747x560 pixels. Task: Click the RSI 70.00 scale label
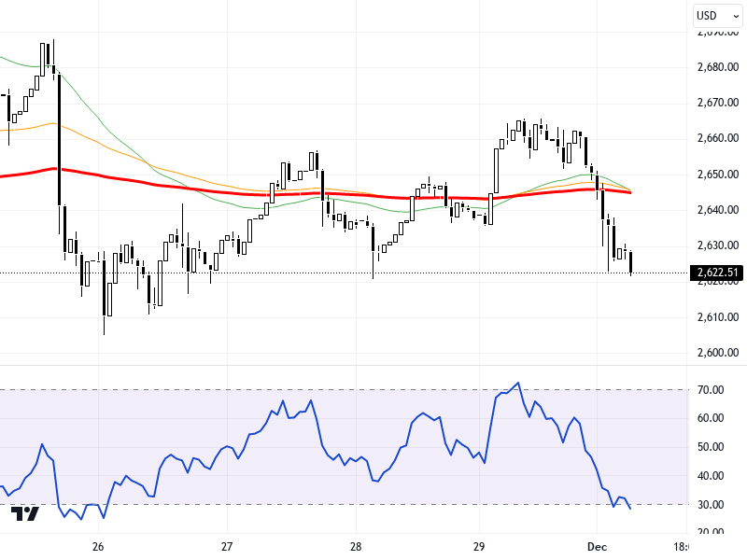coord(712,389)
